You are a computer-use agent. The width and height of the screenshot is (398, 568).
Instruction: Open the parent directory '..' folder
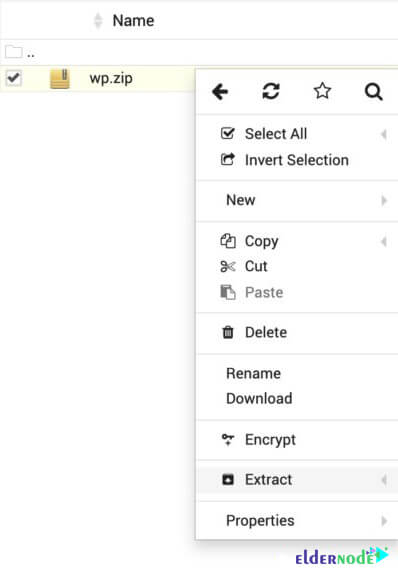click(x=20, y=53)
